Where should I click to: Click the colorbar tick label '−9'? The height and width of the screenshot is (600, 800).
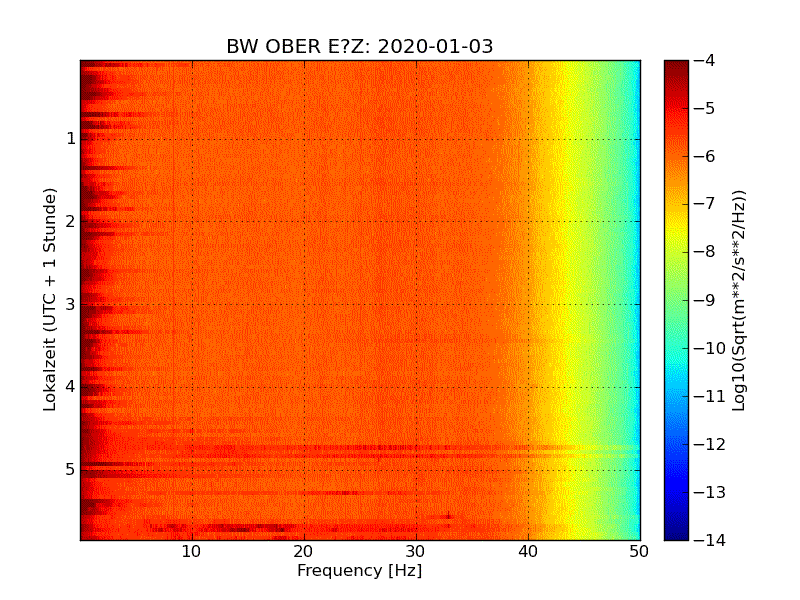pos(705,300)
